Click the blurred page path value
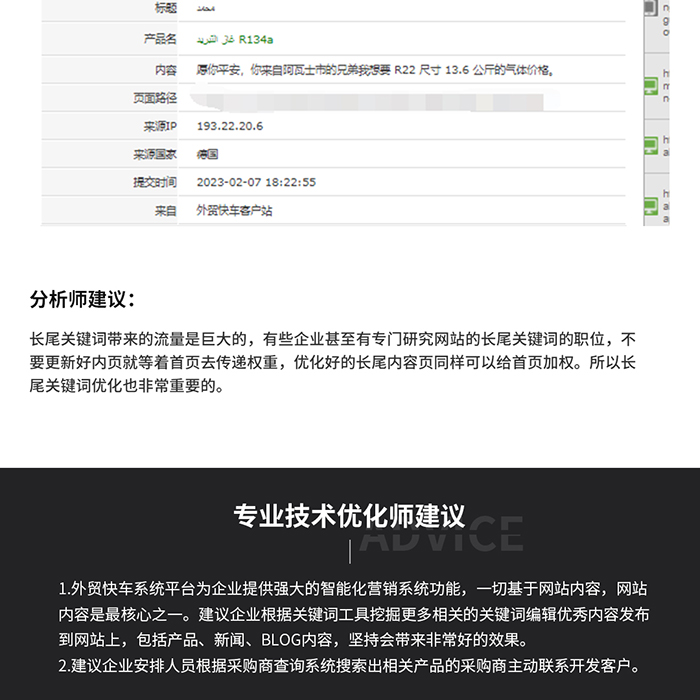 click(x=370, y=100)
